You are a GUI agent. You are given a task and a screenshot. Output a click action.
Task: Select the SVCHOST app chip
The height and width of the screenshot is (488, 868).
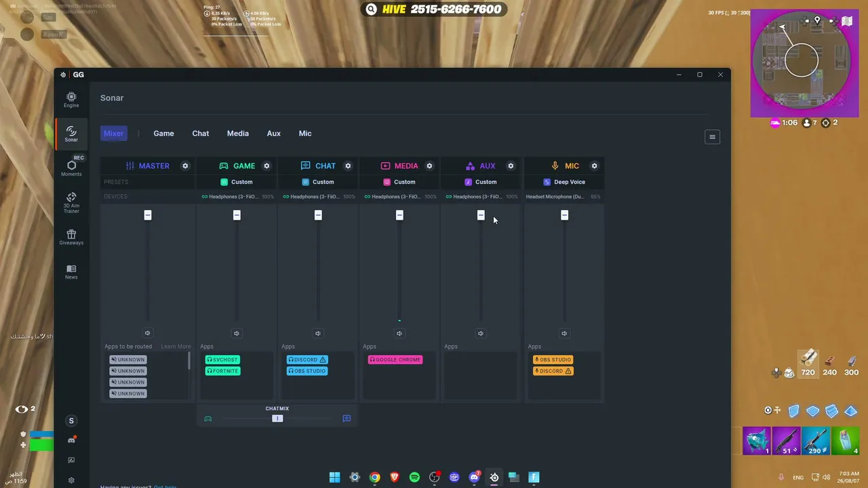click(222, 360)
